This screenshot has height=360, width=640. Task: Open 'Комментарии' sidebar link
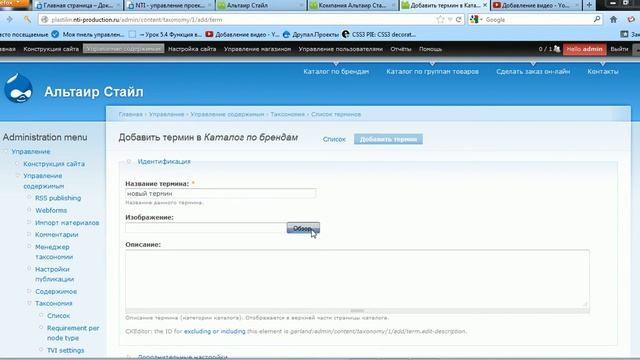(57, 235)
